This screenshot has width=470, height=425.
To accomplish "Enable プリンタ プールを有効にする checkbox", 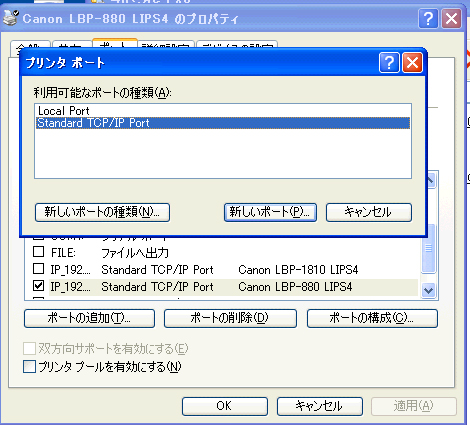I will (29, 367).
